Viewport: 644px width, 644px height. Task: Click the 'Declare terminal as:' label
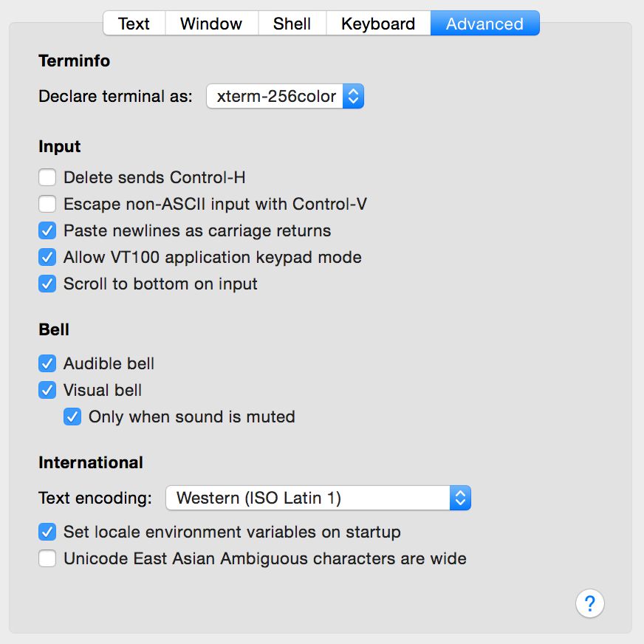pyautogui.click(x=115, y=96)
